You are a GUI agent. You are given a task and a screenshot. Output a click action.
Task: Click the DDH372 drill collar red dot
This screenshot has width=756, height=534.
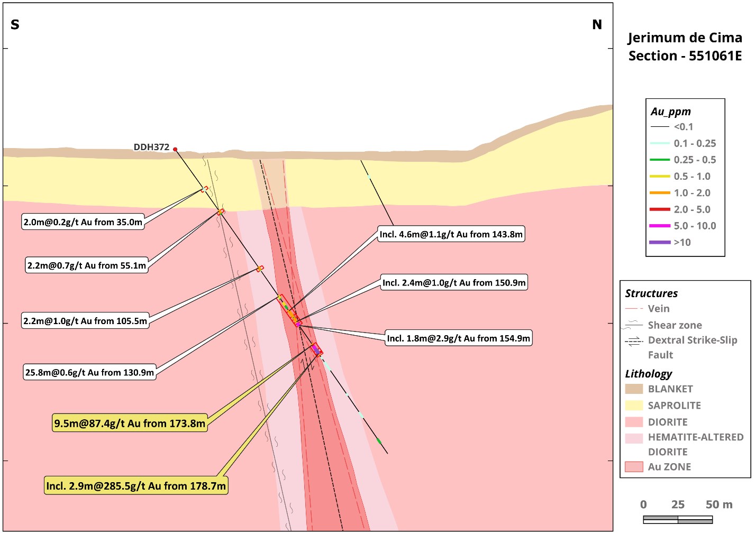tap(175, 150)
